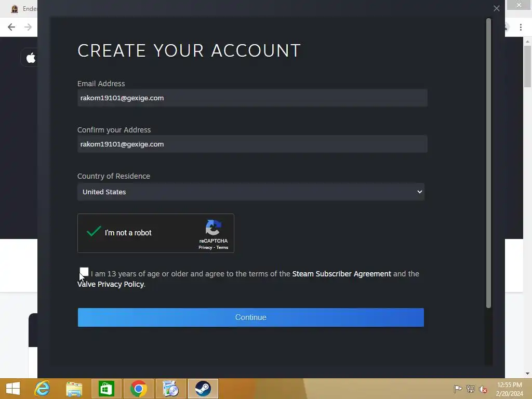Click the I'm not a robot checkmark
Viewport: 532px width, 399px height.
94,231
